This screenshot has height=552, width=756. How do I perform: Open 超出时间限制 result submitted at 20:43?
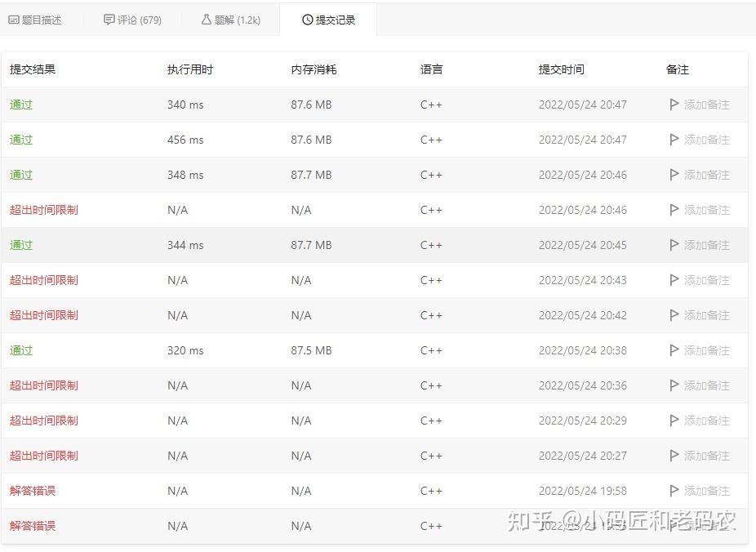(x=44, y=280)
